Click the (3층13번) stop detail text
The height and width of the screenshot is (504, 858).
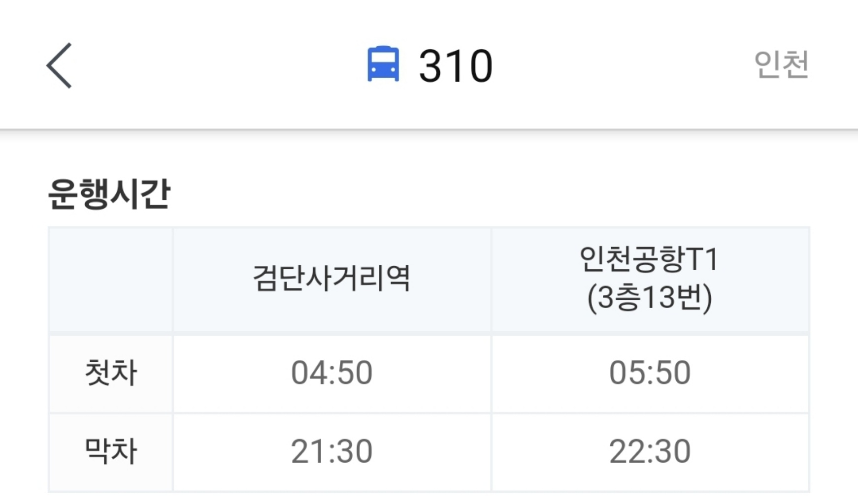(x=649, y=298)
